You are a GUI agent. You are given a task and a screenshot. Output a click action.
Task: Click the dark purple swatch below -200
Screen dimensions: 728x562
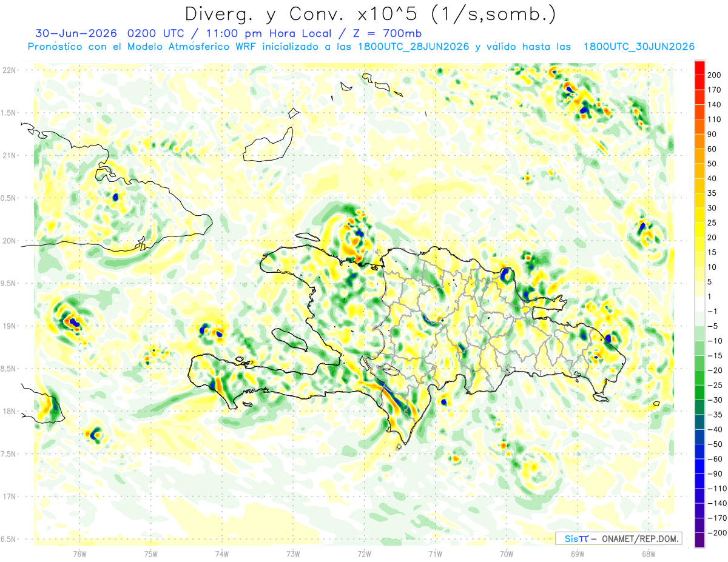699,540
